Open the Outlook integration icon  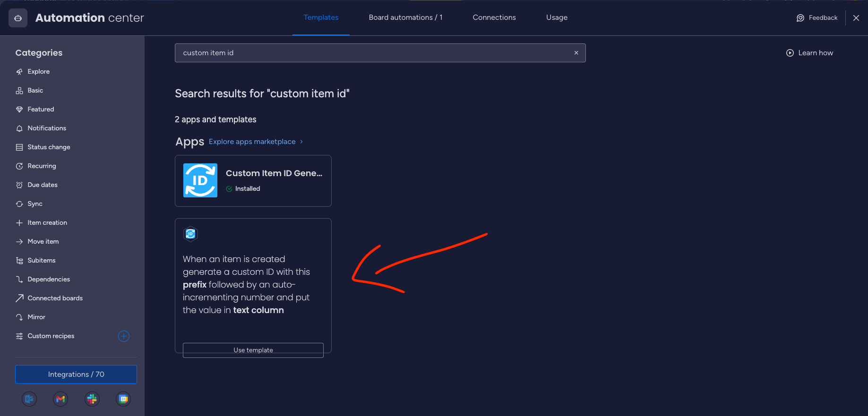coord(29,399)
